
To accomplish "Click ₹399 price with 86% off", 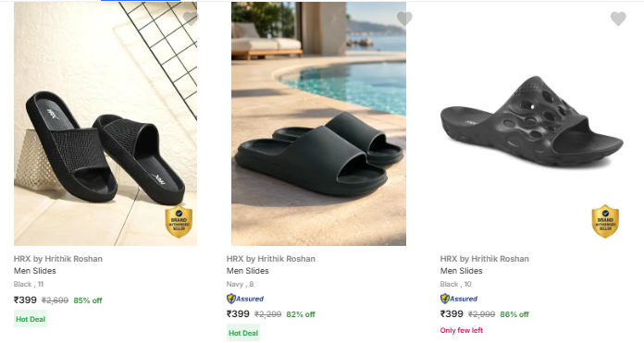I will pos(452,313).
